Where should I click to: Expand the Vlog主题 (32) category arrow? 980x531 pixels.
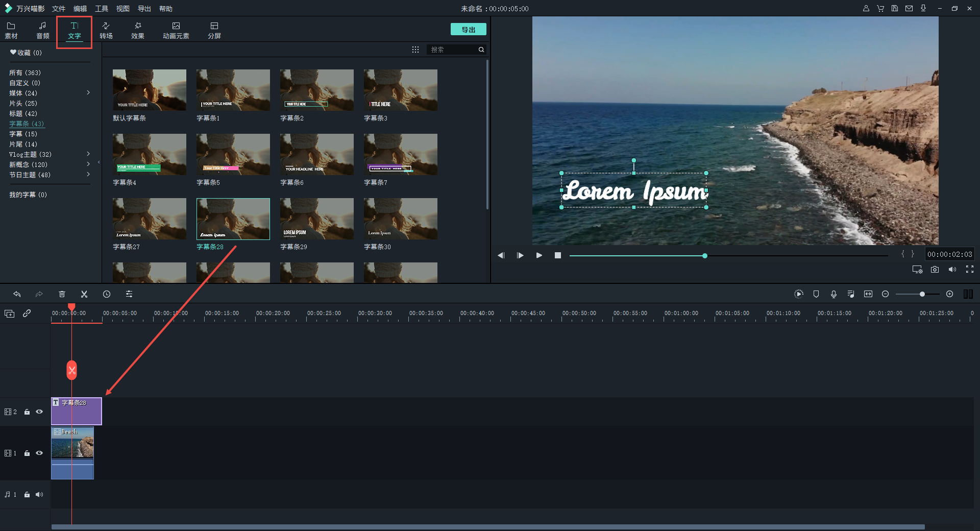click(88, 154)
